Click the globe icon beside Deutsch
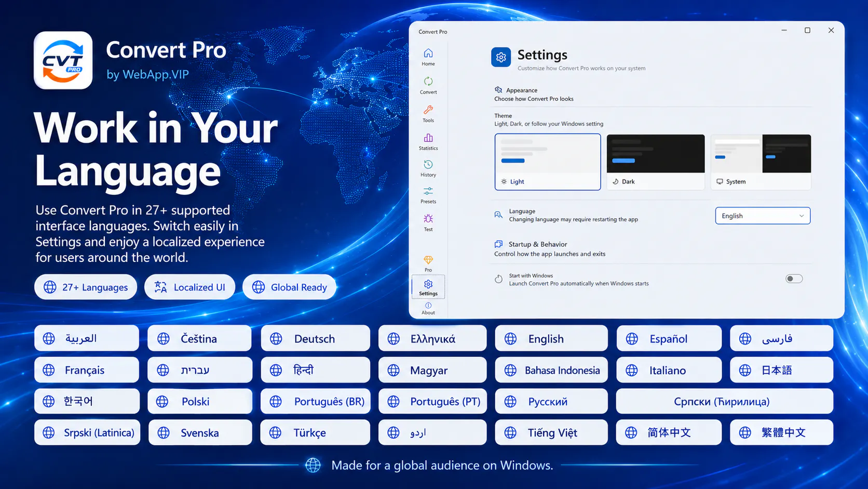The width and height of the screenshot is (868, 489). pyautogui.click(x=276, y=339)
